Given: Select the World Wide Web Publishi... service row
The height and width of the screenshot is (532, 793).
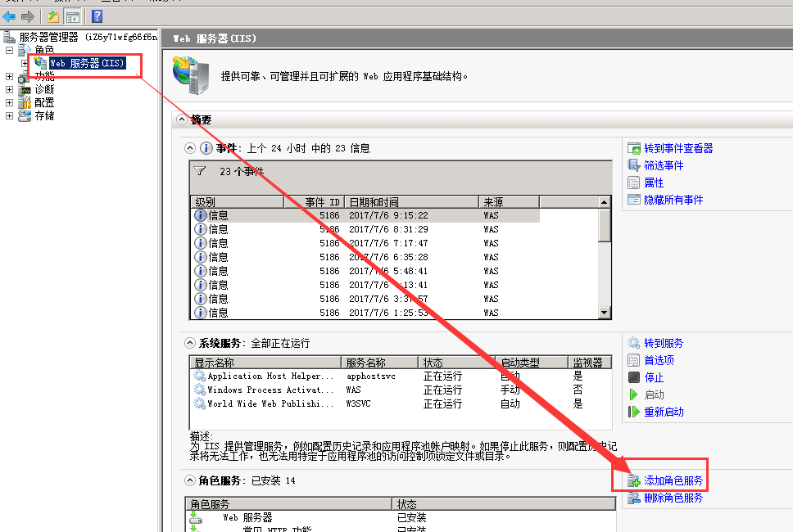Looking at the screenshot, I should point(401,404).
